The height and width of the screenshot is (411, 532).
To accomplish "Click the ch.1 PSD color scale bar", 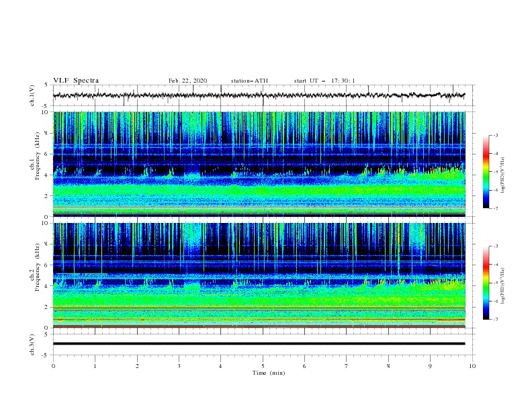I will coord(486,172).
